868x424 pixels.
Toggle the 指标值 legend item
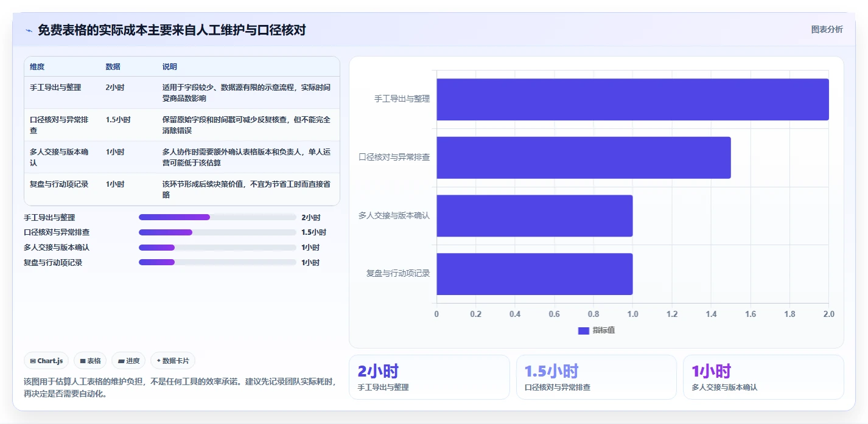[597, 330]
